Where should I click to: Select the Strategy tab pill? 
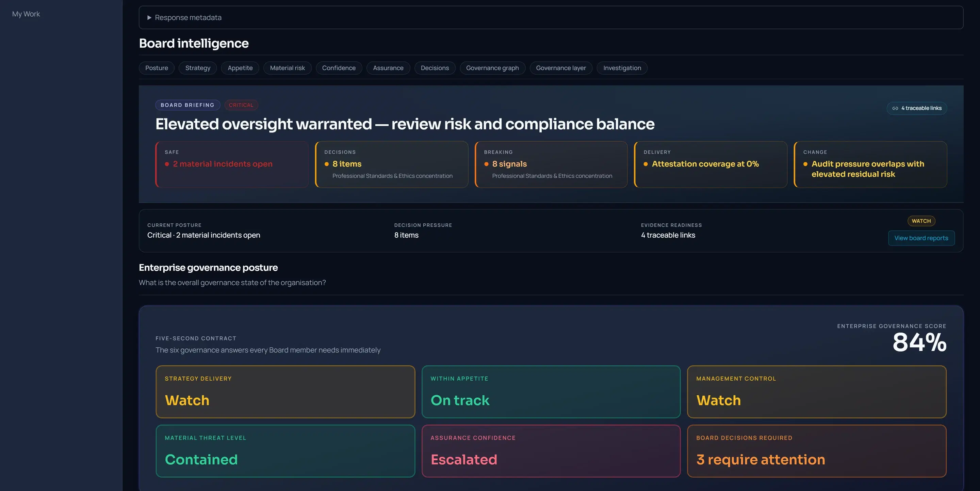click(197, 68)
